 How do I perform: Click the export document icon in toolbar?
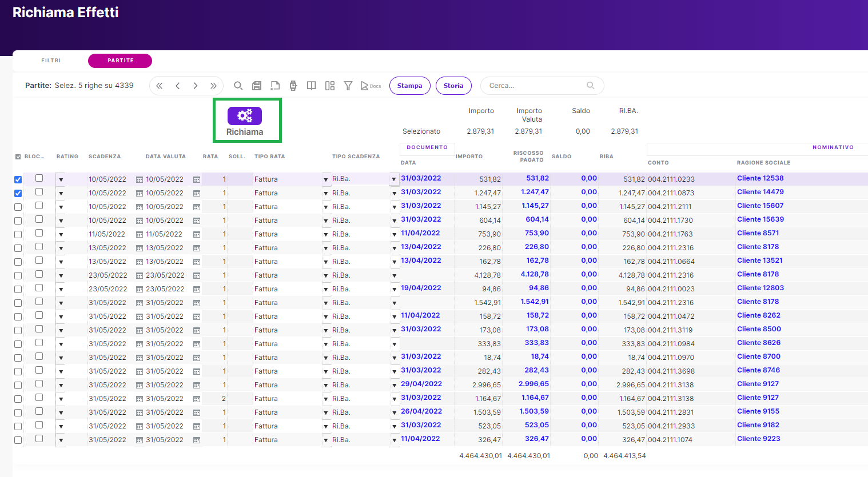click(x=275, y=86)
